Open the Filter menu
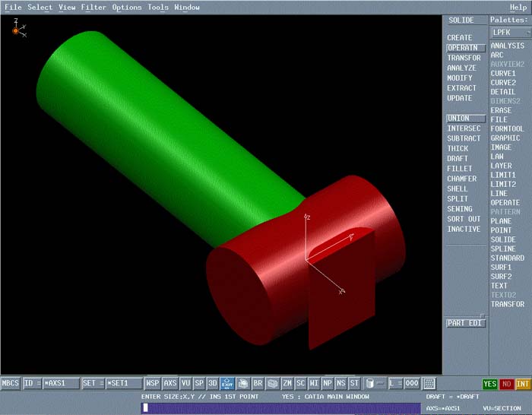Image resolution: width=532 pixels, height=415 pixels. [93, 8]
